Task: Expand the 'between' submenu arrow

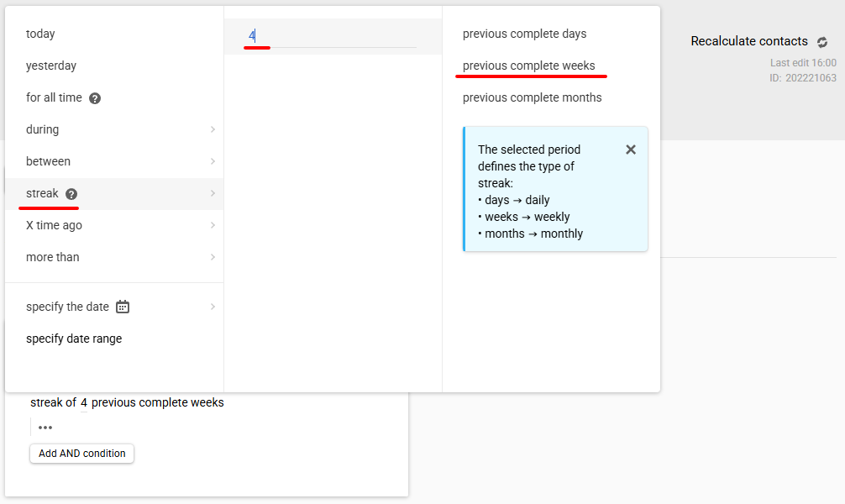Action: pyautogui.click(x=213, y=161)
